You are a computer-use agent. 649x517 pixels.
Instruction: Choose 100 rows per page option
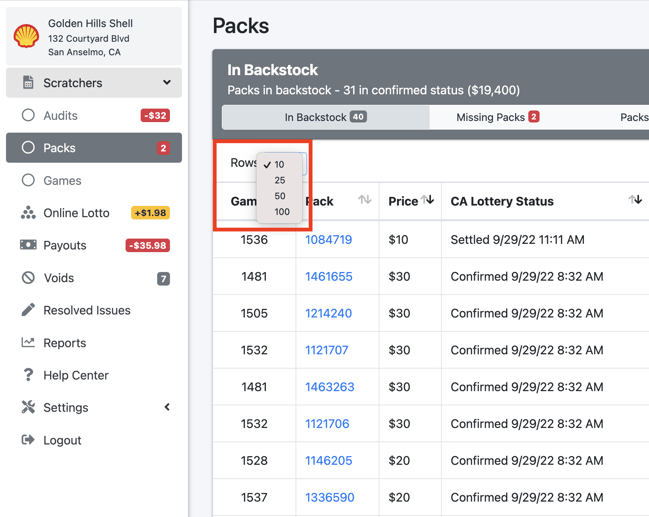point(282,212)
